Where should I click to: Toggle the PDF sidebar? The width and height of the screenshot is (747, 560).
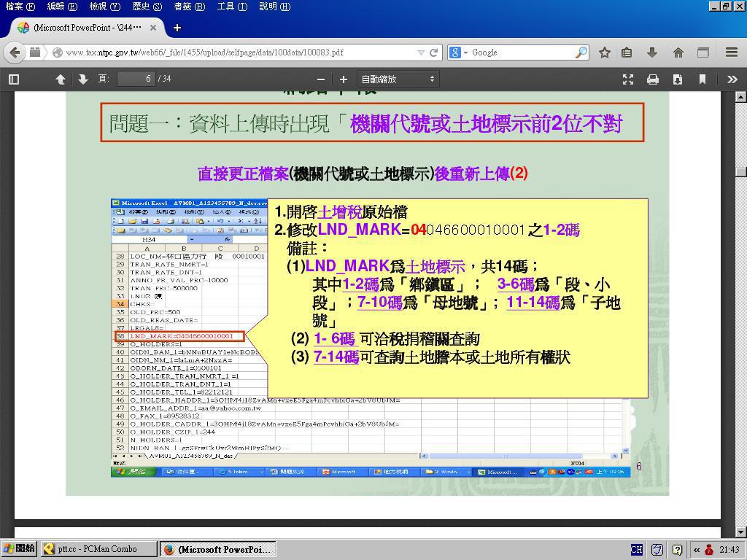click(x=14, y=79)
